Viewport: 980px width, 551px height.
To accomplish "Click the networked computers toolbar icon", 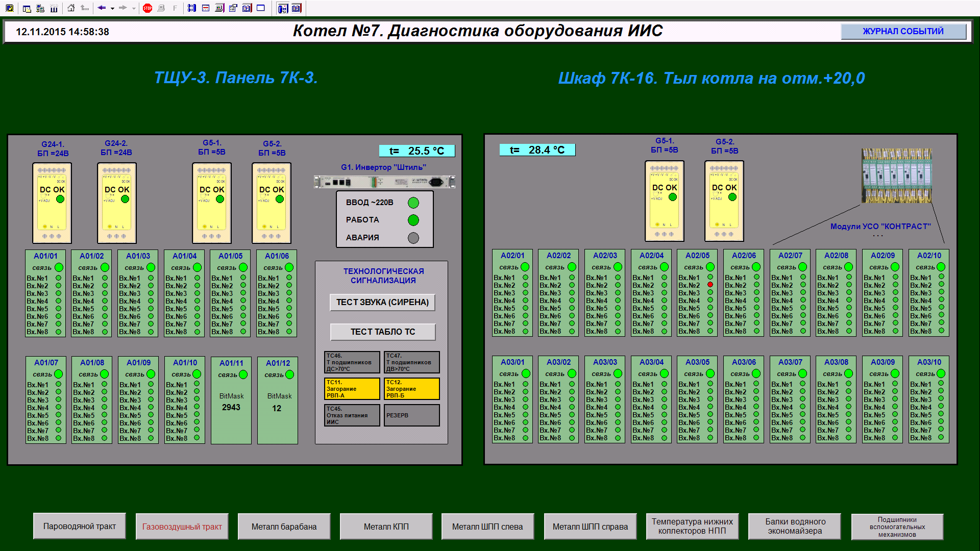I will [x=40, y=8].
